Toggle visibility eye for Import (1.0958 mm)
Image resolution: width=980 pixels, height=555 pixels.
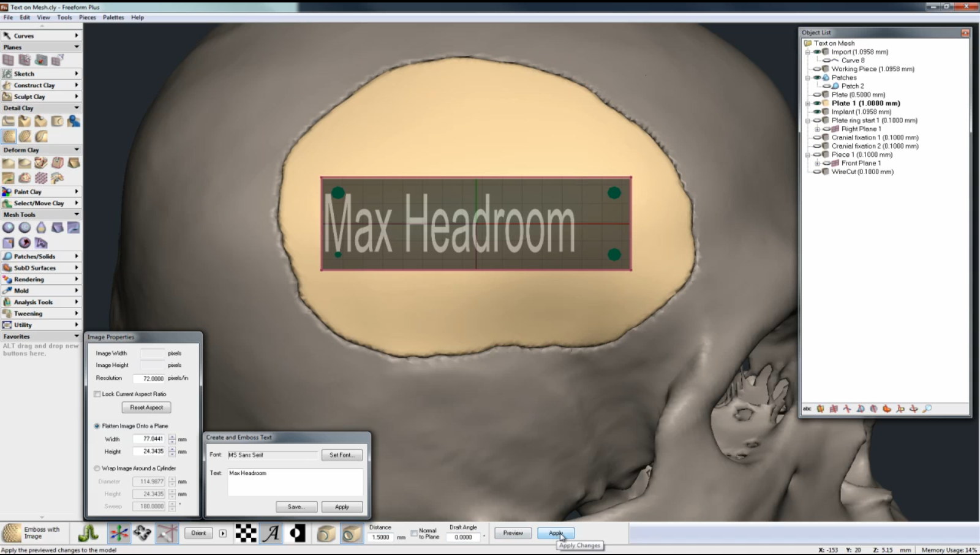pyautogui.click(x=817, y=52)
